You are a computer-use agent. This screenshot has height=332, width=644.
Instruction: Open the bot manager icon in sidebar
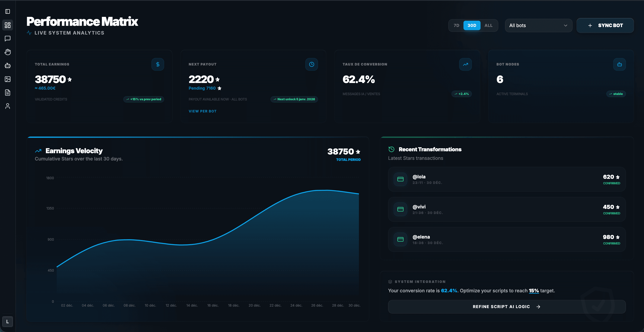(7, 66)
